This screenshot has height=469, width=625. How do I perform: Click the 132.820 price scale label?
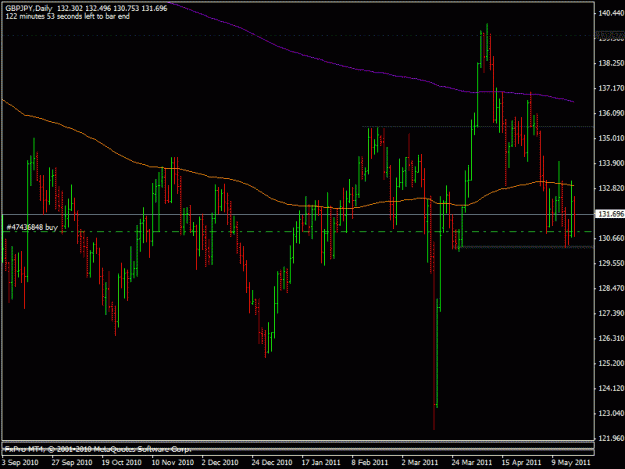point(611,188)
